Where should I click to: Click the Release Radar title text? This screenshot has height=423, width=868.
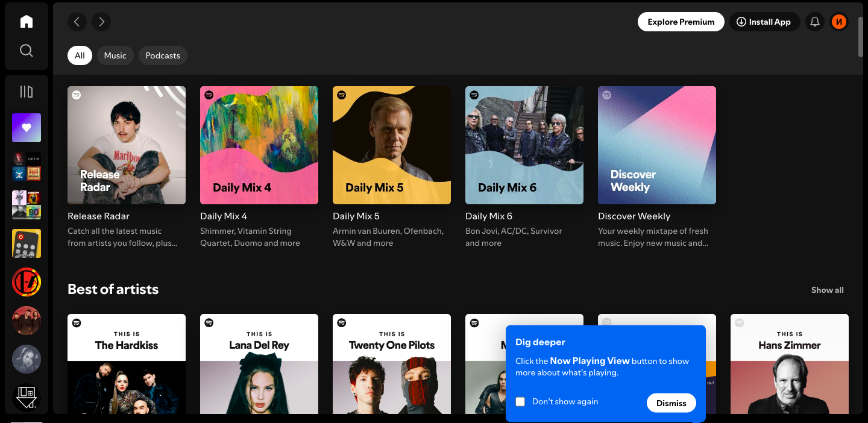coord(98,216)
